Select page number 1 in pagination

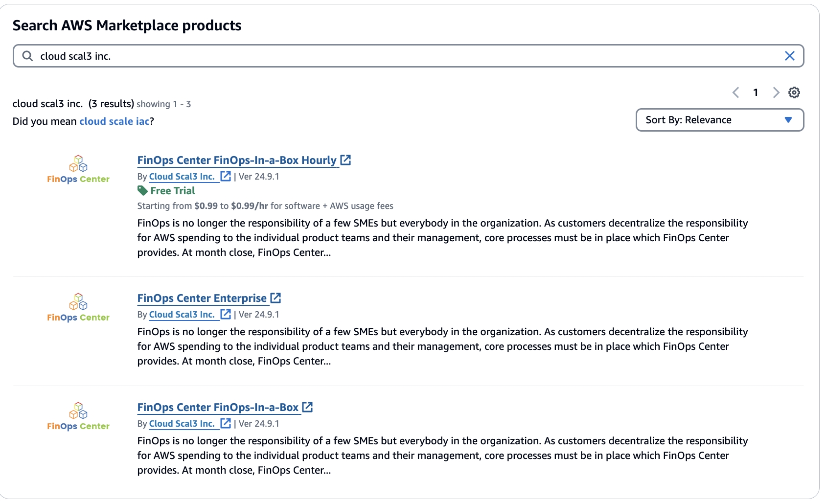pyautogui.click(x=756, y=92)
